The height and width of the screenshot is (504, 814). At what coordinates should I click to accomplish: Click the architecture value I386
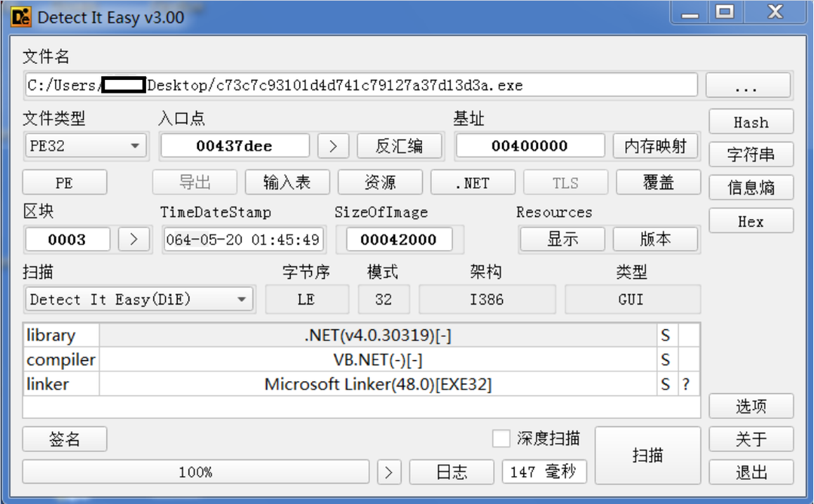487,300
